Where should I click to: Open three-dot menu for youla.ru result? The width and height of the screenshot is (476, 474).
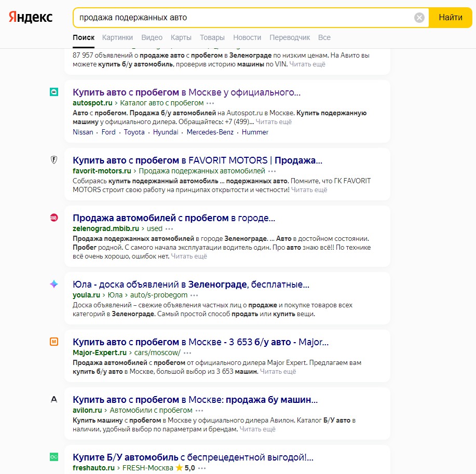click(194, 295)
